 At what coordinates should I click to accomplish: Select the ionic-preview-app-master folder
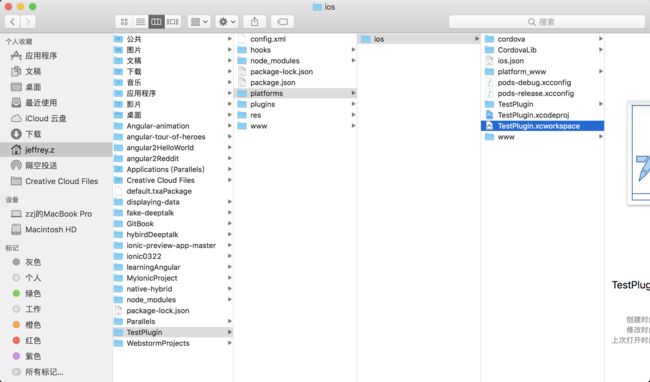pos(173,245)
